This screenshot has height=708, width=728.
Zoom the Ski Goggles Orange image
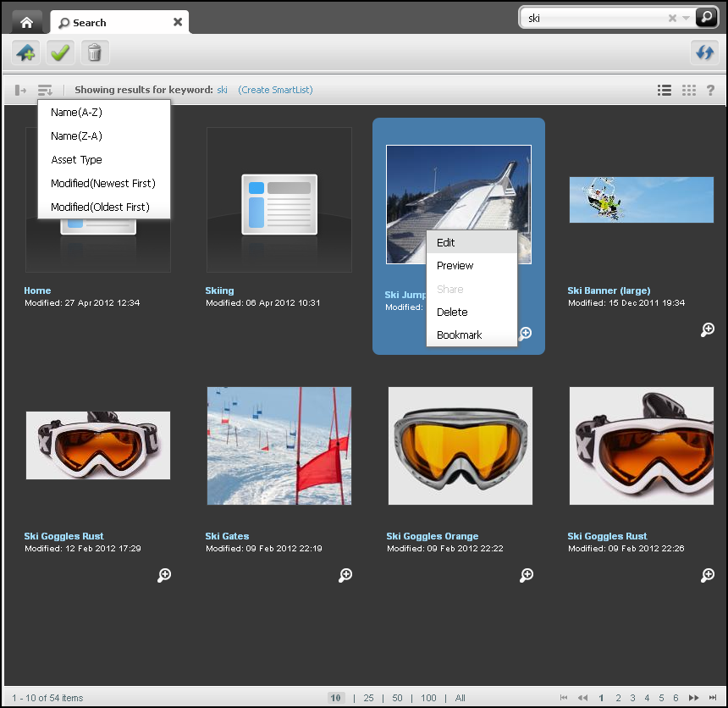pyautogui.click(x=526, y=575)
